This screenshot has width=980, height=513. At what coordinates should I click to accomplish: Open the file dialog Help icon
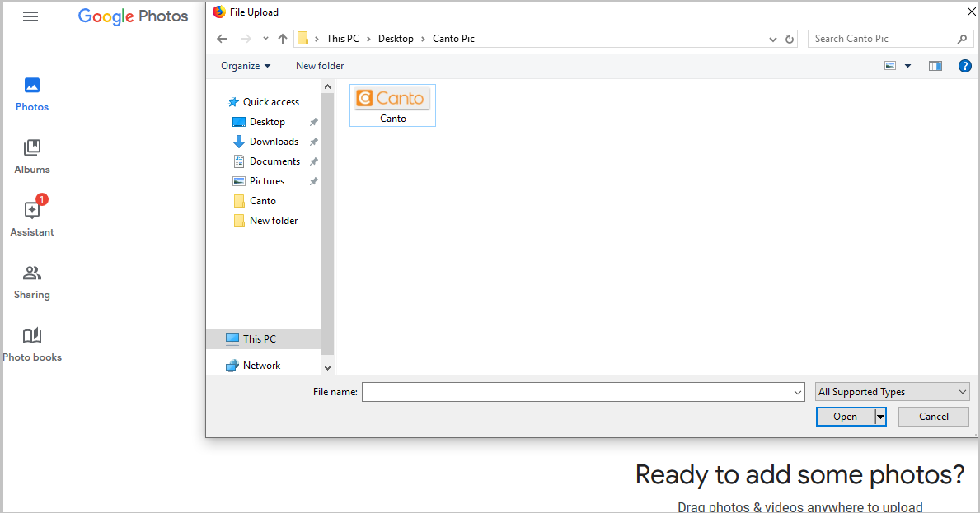click(964, 66)
